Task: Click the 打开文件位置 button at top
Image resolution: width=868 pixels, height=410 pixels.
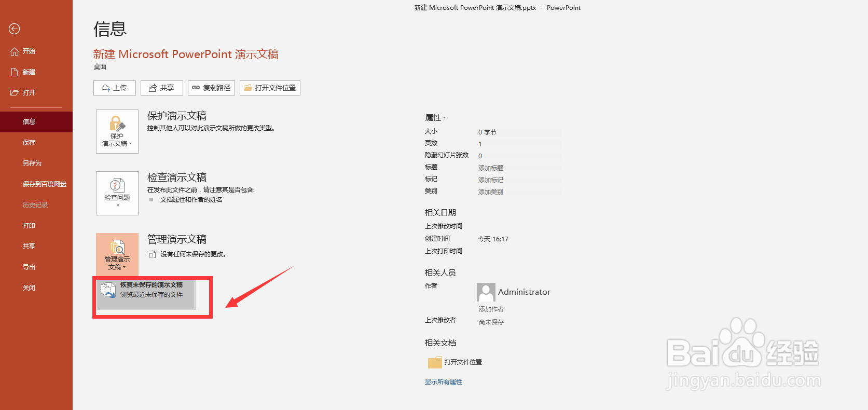Action: coord(270,88)
